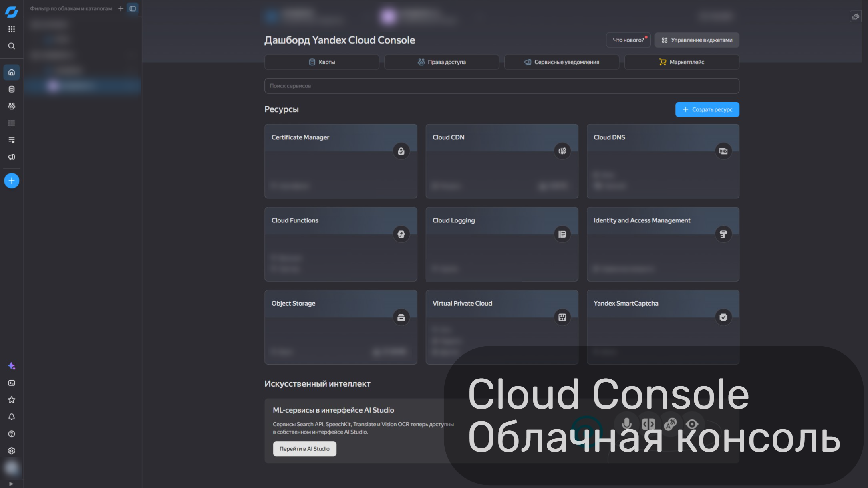Click the Identity and Access Management icon
Image resolution: width=868 pixels, height=488 pixels.
[723, 234]
